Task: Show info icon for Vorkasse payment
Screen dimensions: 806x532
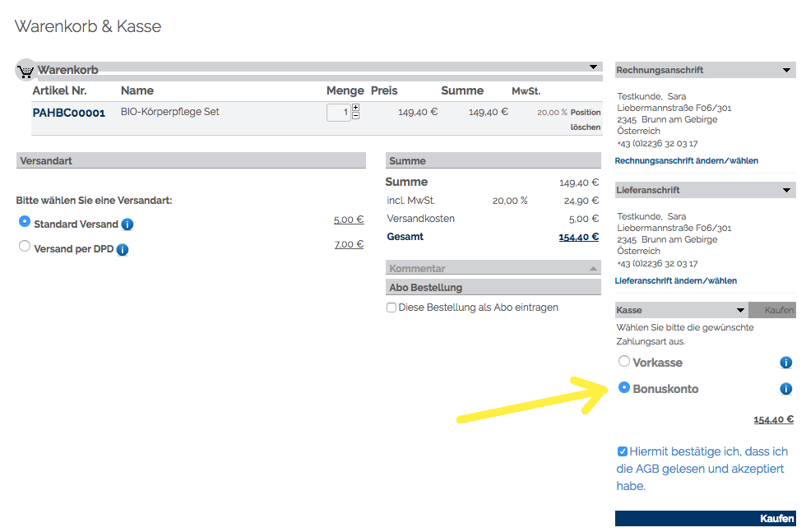Action: 786,363
